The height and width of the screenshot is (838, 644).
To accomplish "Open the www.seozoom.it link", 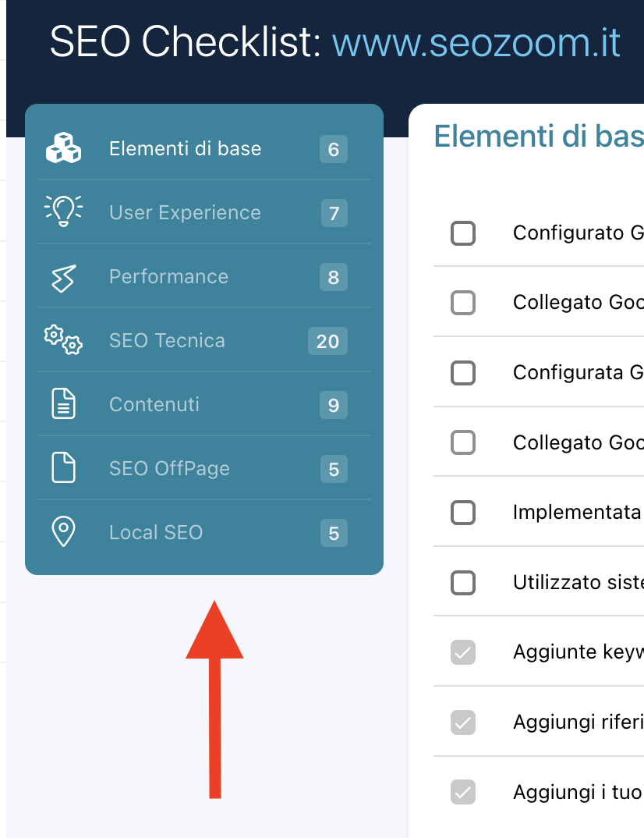I will click(476, 43).
